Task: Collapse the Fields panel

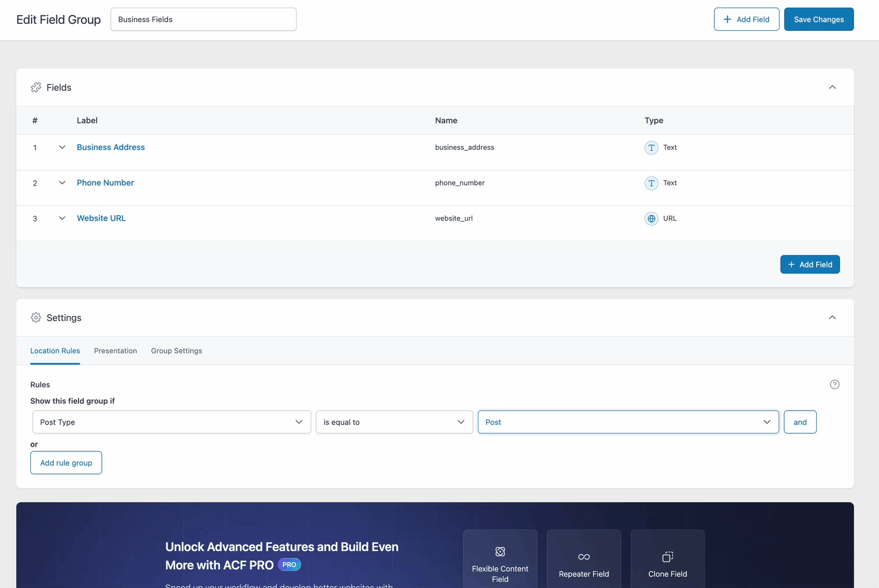Action: pyautogui.click(x=832, y=87)
